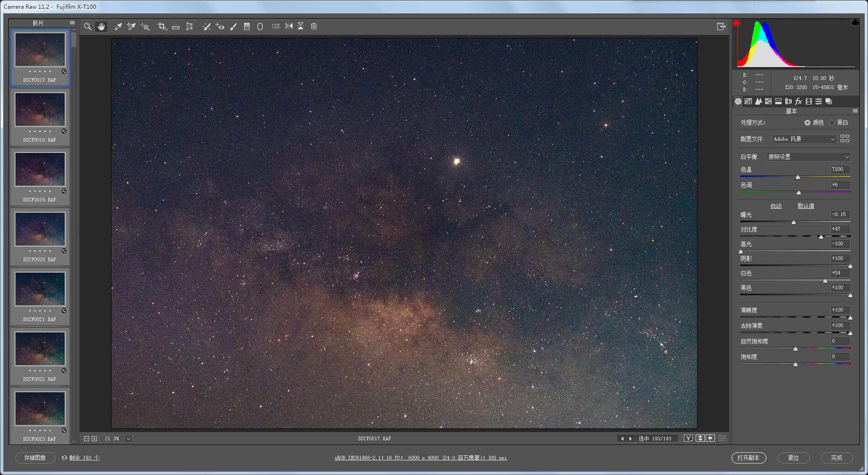
Task: Select the Zoom tool in toolbar
Action: [88, 26]
